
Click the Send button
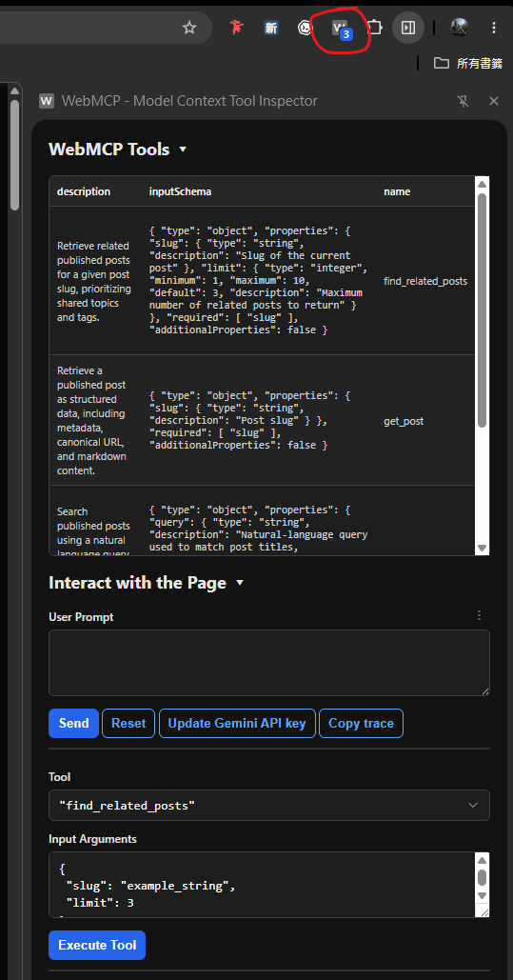click(73, 723)
